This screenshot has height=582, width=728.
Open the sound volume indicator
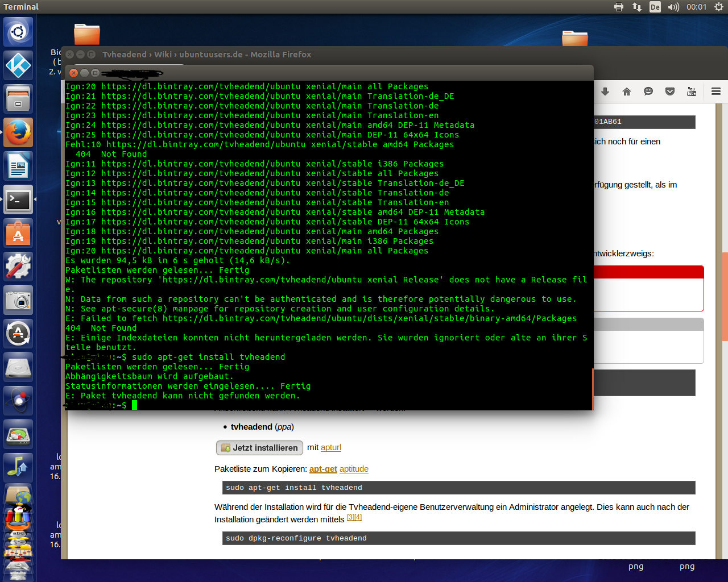(x=673, y=7)
